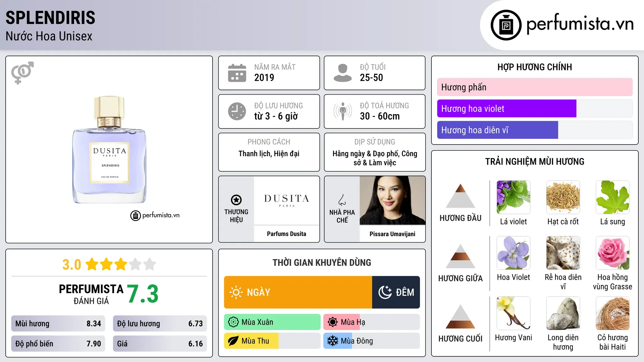Click the longevity value từ 3 - 6 giờ

[x=276, y=116]
